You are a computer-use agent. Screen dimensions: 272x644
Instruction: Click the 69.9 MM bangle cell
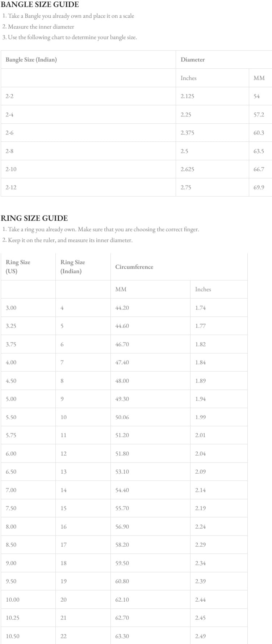(259, 187)
